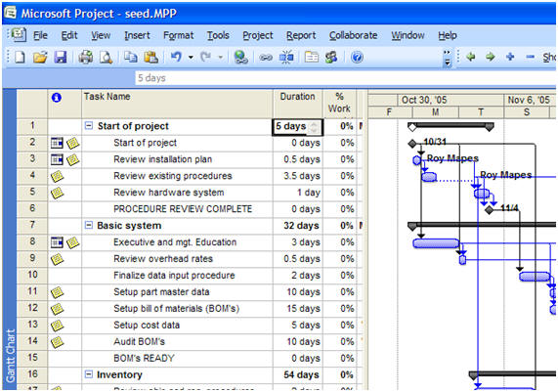Open Task Information dialog icon
558x392 pixels.
pyautogui.click(x=312, y=57)
